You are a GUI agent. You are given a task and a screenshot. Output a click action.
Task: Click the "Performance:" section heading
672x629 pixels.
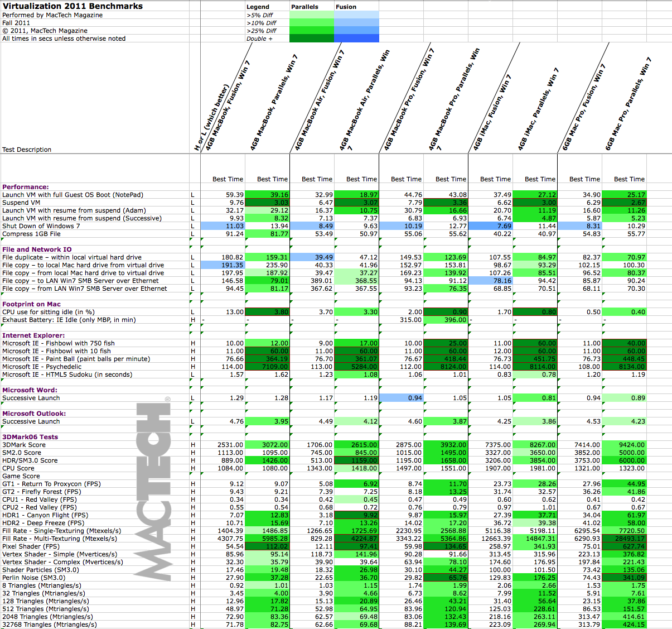point(26,187)
